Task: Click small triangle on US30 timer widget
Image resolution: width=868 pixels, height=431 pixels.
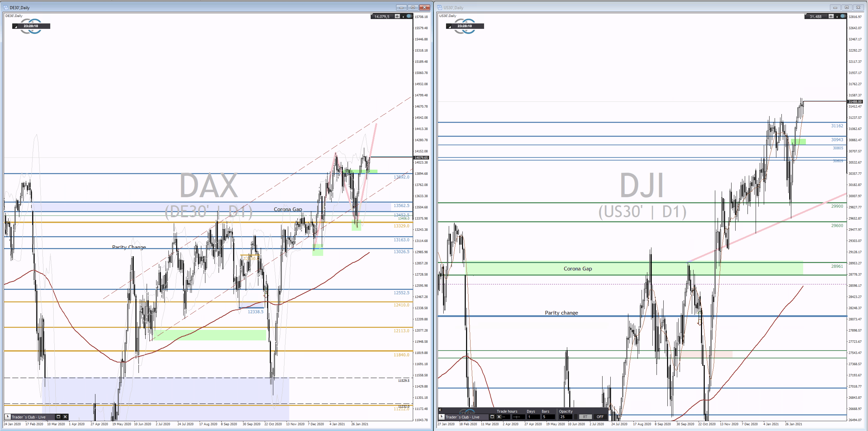Action: (x=449, y=27)
